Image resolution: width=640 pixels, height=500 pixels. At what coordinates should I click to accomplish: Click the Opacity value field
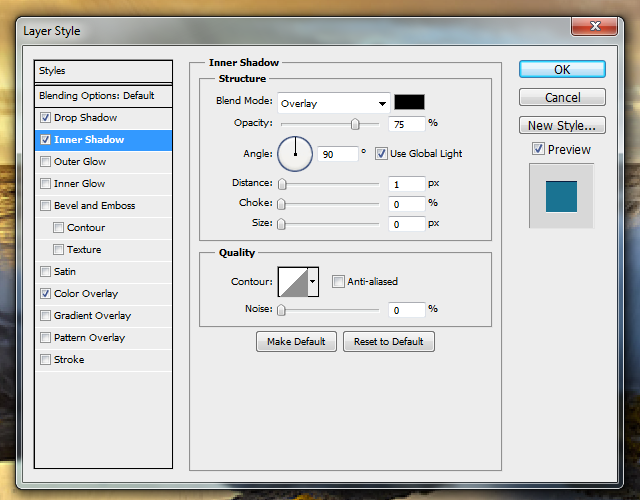407,124
